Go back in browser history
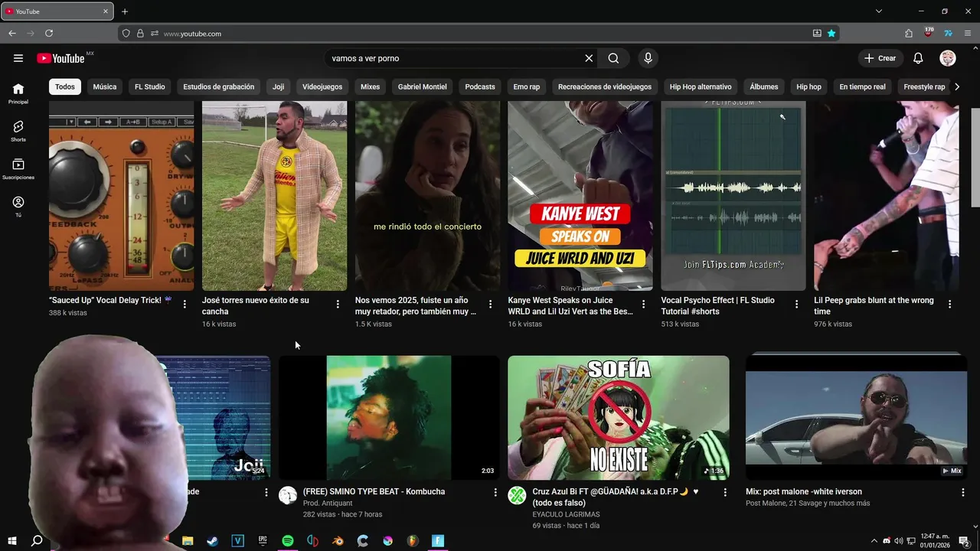 12,34
